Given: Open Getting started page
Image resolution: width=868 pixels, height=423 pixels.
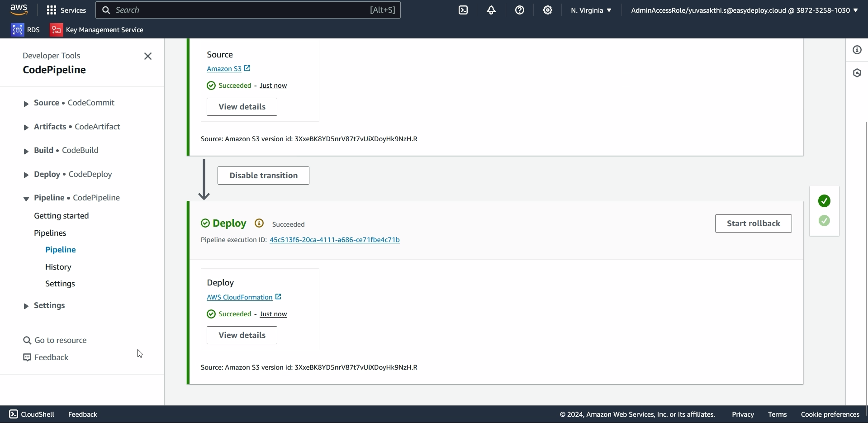Looking at the screenshot, I should pos(61,216).
